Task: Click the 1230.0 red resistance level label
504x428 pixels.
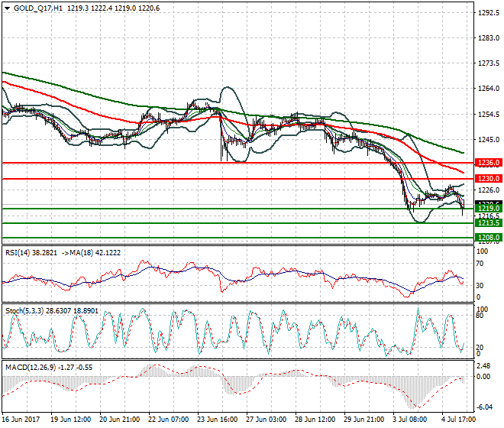Action: click(489, 179)
